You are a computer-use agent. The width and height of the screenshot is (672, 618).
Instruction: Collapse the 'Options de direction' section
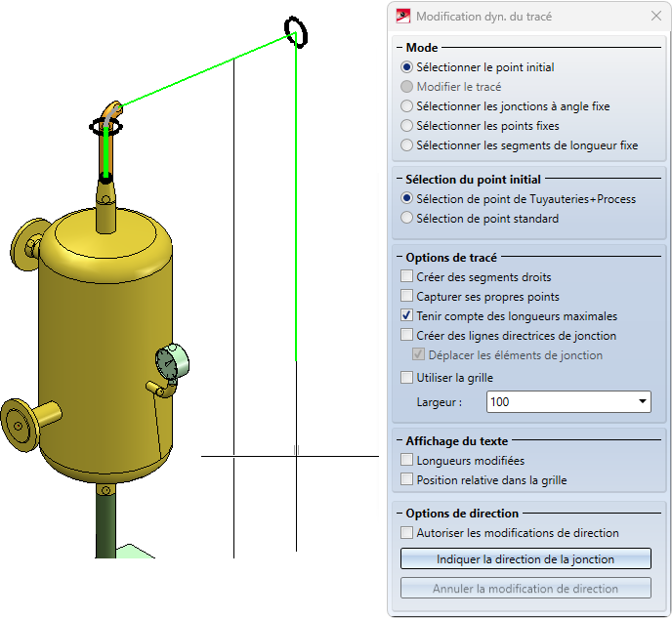(399, 514)
